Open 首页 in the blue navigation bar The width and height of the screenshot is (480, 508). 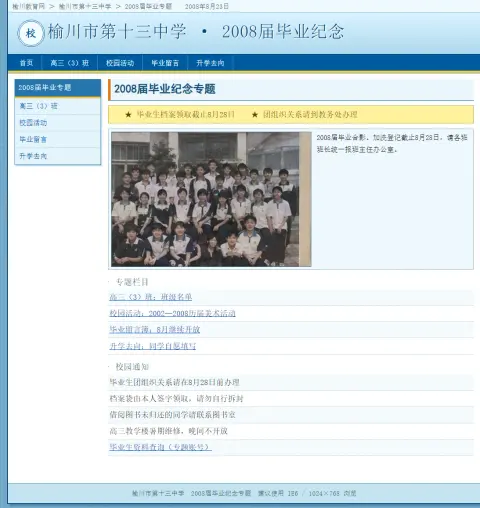tap(26, 63)
